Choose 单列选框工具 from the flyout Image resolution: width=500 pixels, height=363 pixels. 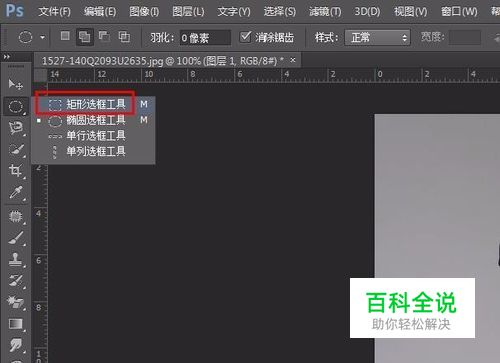(x=94, y=151)
